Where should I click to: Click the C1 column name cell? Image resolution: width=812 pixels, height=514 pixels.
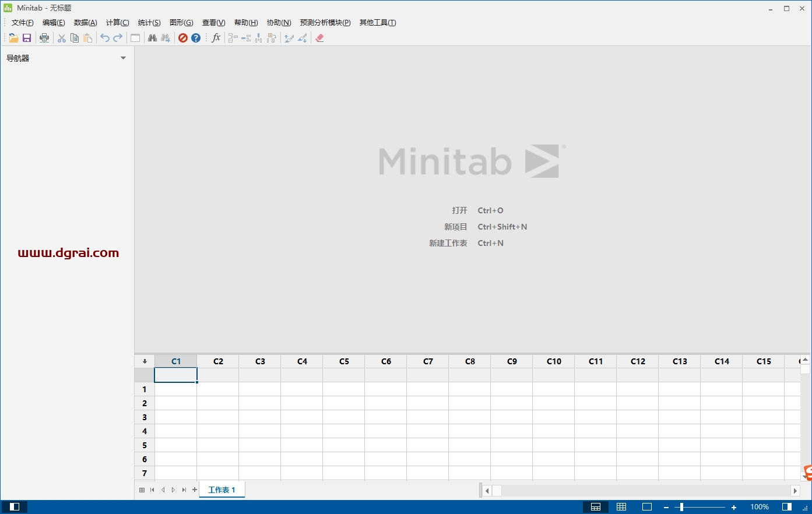pos(176,375)
